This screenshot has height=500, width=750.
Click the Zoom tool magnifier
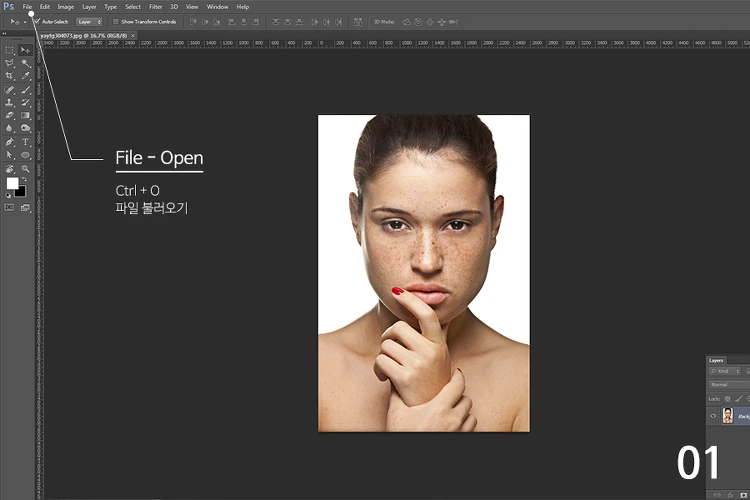[25, 168]
